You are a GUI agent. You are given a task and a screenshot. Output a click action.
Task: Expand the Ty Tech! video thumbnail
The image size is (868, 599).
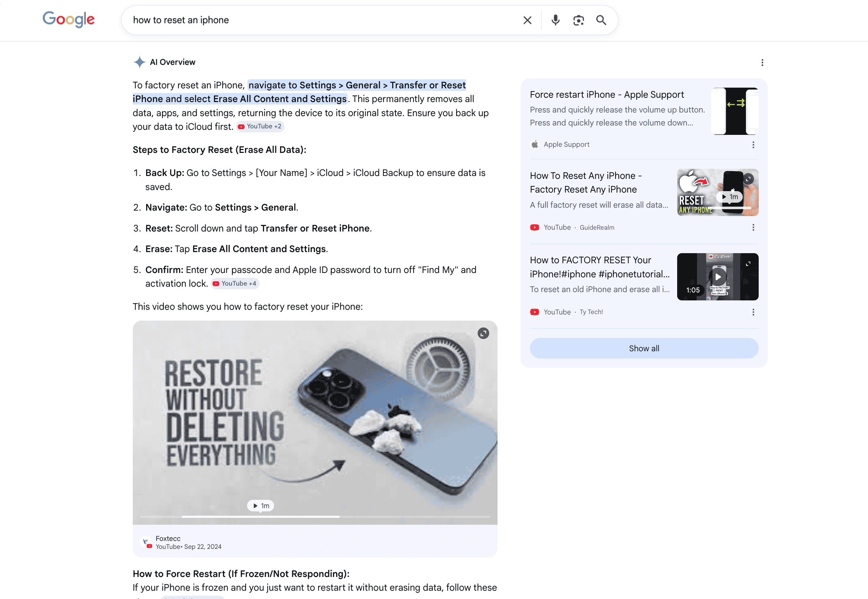point(748,264)
